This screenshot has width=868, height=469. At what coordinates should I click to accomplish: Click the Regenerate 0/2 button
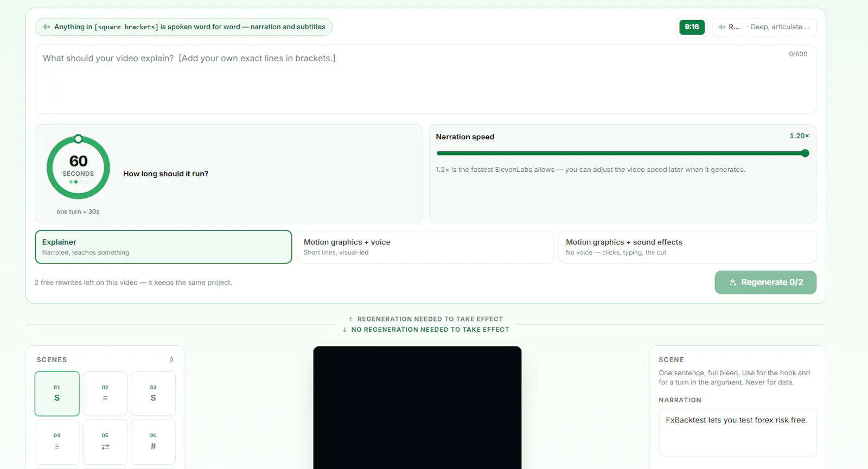[x=765, y=282]
